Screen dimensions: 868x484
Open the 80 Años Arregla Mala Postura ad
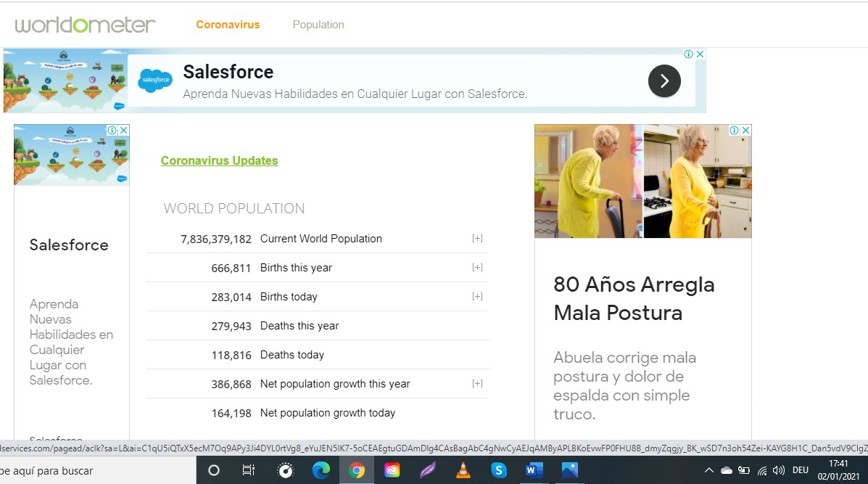(633, 298)
